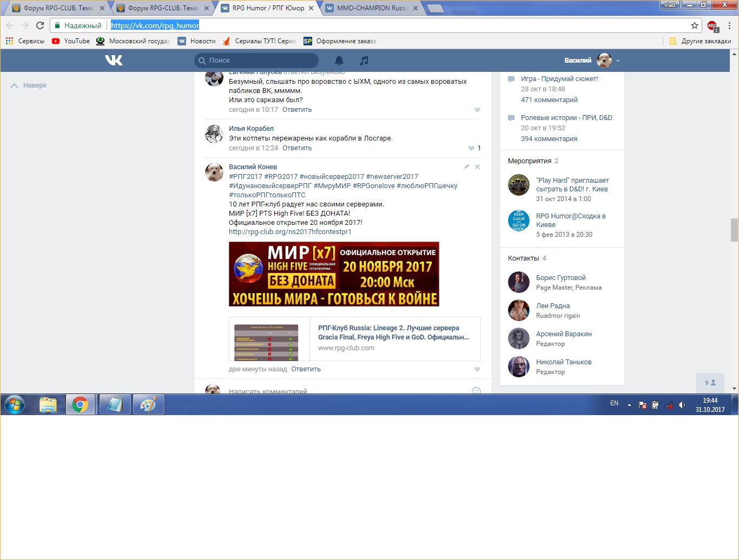Click the page vertical scrollbar thumb

click(x=734, y=230)
